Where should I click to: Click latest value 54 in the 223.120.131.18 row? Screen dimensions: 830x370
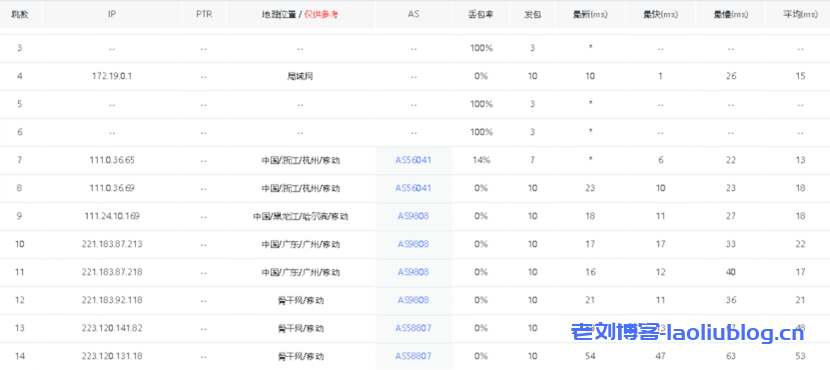point(590,356)
